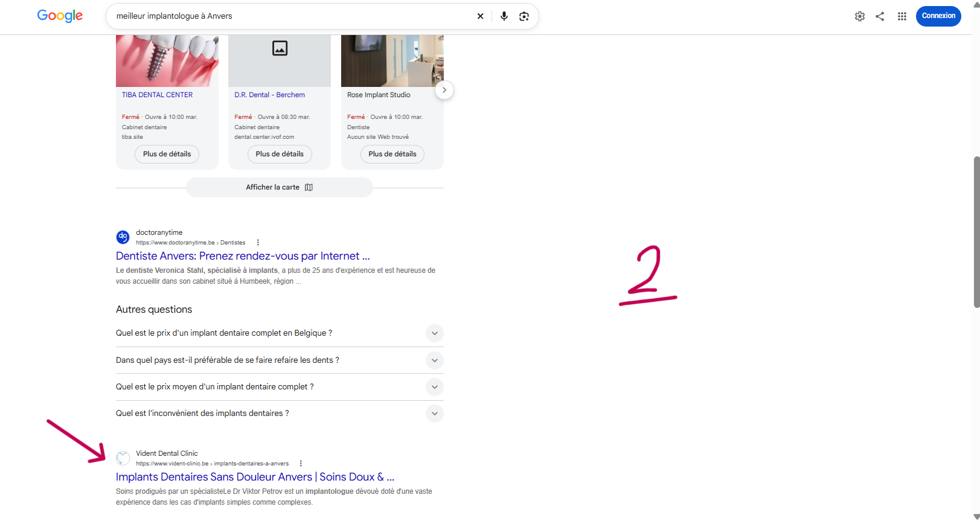
Task: Expand the question about implant disadvantages
Action: [x=280, y=414]
